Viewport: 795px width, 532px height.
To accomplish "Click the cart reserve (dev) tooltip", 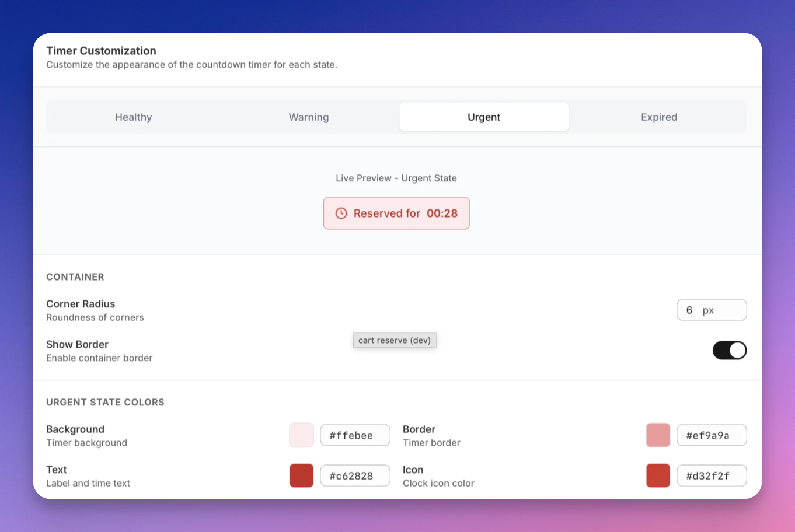I will click(395, 340).
